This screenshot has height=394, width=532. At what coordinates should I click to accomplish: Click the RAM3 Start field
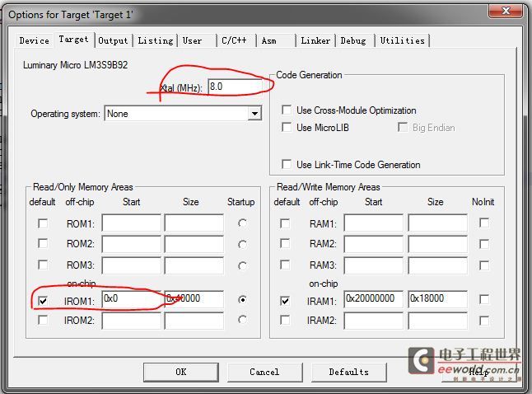tap(374, 265)
